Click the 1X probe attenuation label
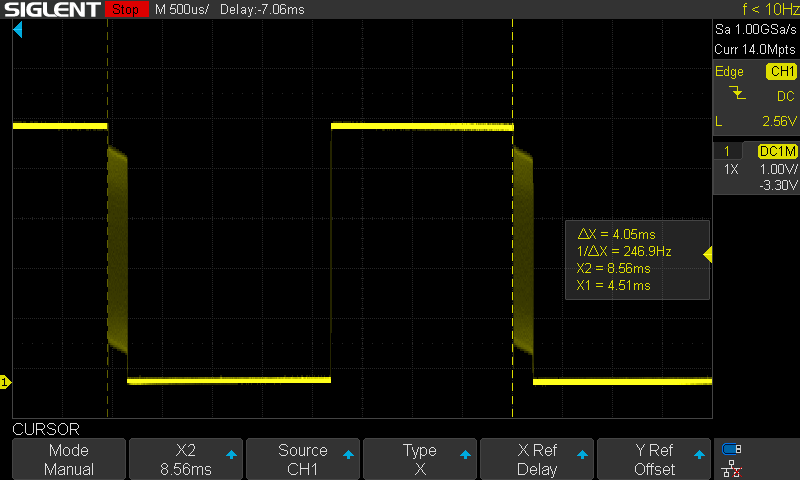This screenshot has height=480, width=800. click(x=731, y=169)
